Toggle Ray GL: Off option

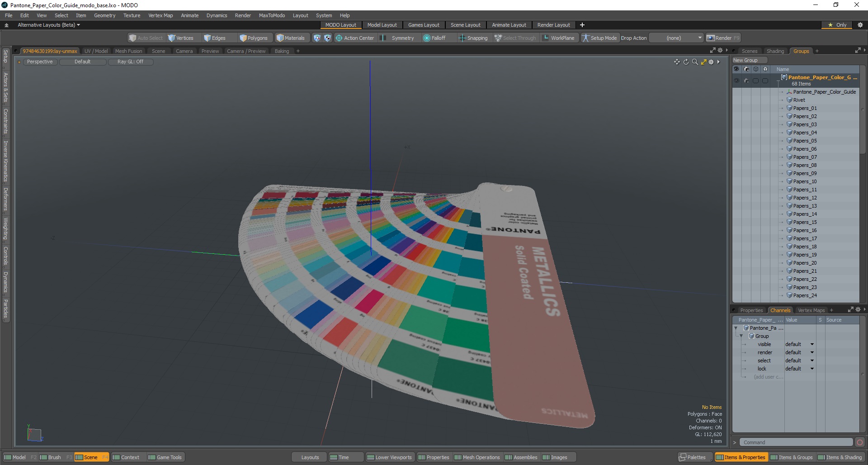coord(131,62)
